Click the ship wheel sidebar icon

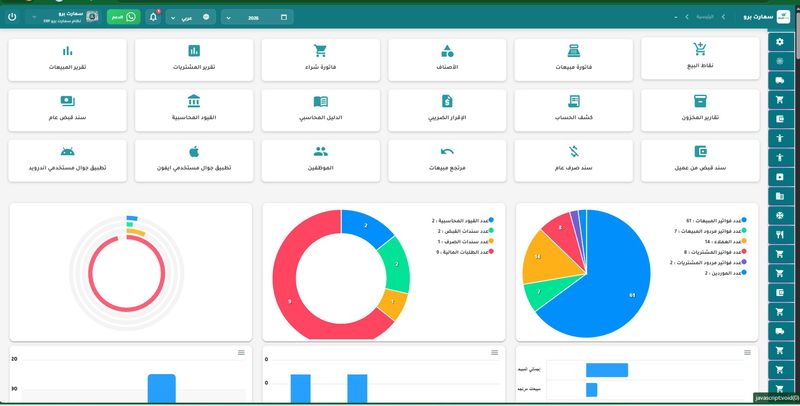(779, 215)
